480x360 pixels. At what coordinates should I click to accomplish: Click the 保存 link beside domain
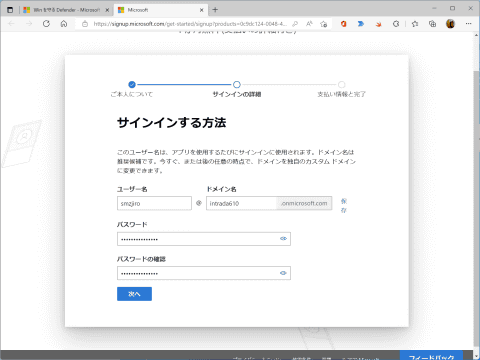click(x=344, y=206)
